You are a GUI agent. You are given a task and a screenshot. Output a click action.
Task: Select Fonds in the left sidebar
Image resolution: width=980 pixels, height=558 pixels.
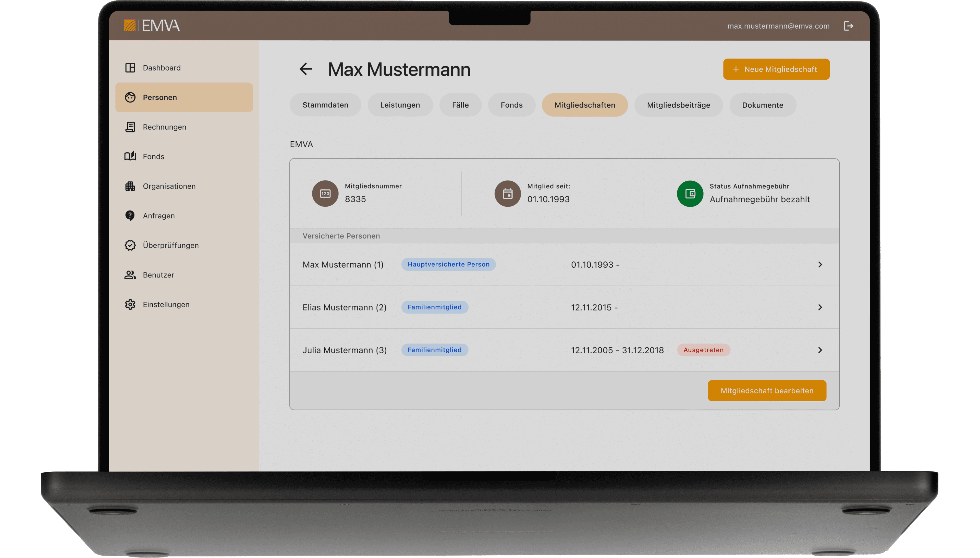tap(153, 157)
